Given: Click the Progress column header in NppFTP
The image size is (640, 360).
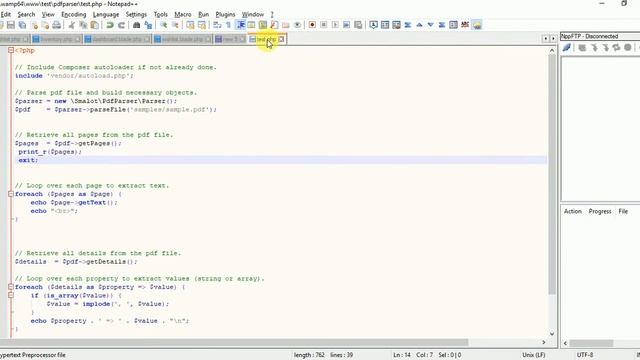Looking at the screenshot, I should (600, 211).
